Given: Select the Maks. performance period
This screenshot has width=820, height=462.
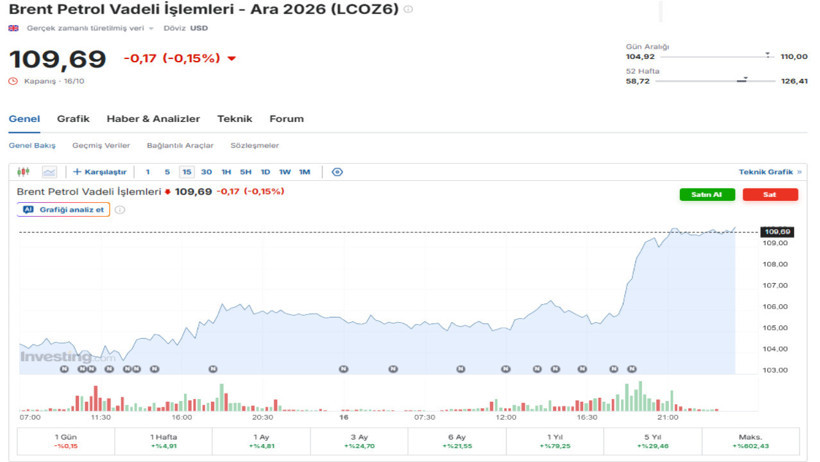Looking at the screenshot, I should 750,441.
